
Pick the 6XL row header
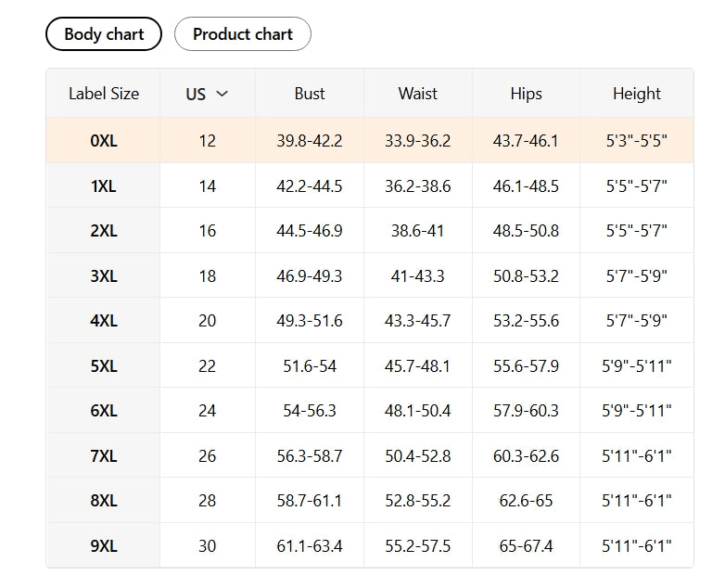coord(104,411)
